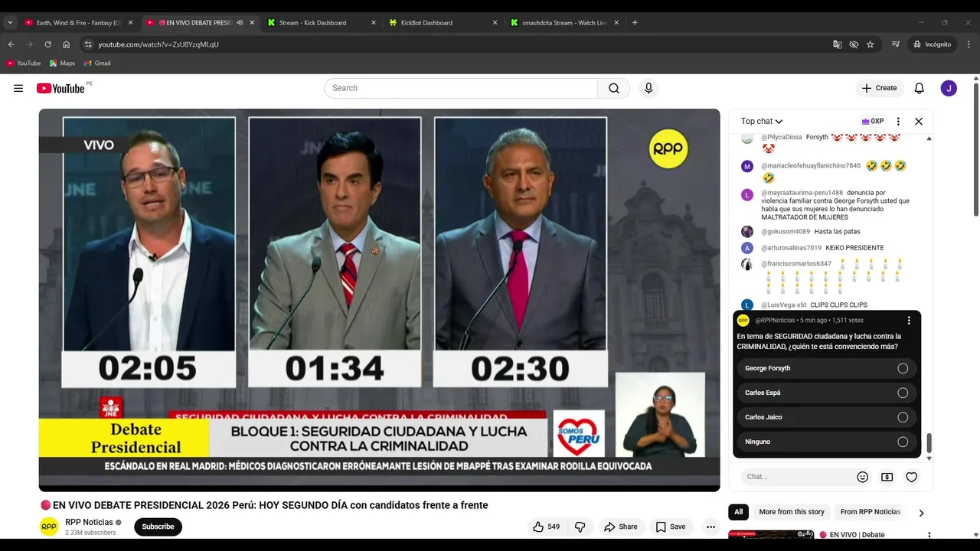
Task: Vote for Carlos Jaico in poll
Action: tap(827, 417)
